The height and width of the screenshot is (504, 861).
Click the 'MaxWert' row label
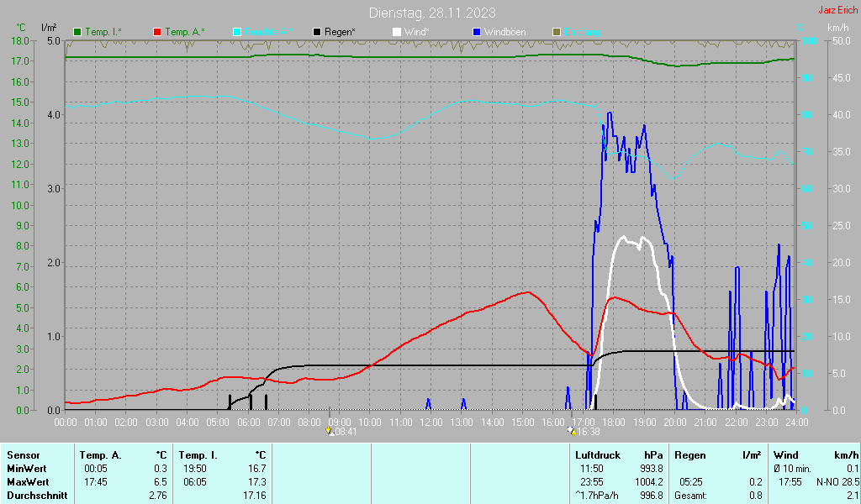28,482
